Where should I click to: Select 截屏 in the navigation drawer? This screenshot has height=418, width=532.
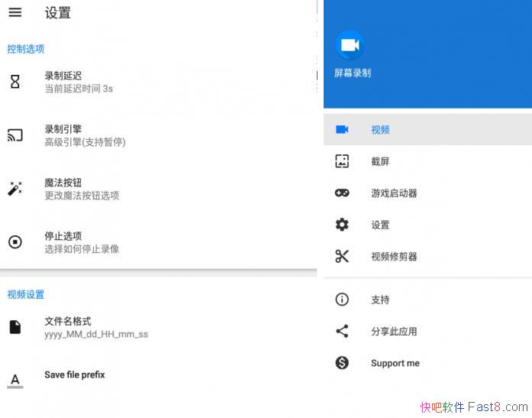click(427, 161)
